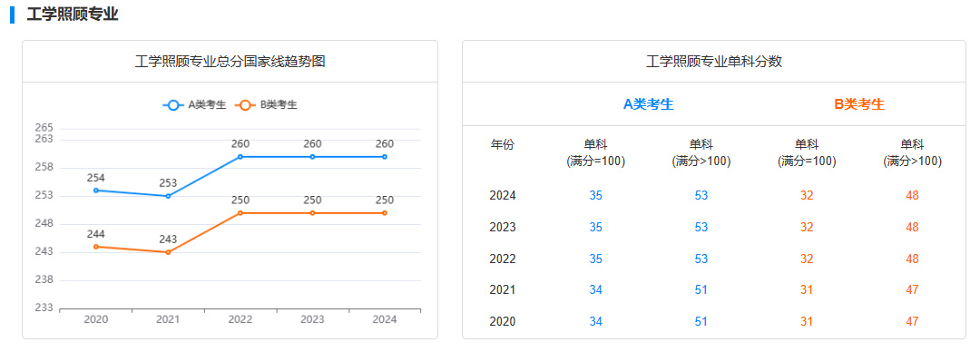The width and height of the screenshot is (980, 352).
Task: Click A类 column header 单科(满分>100)
Action: point(701,153)
